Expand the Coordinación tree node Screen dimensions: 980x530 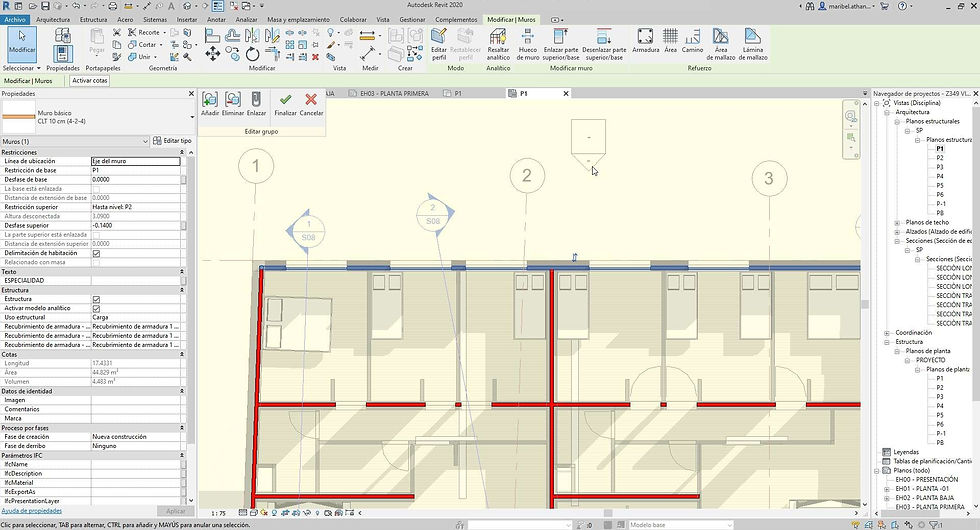click(x=887, y=332)
